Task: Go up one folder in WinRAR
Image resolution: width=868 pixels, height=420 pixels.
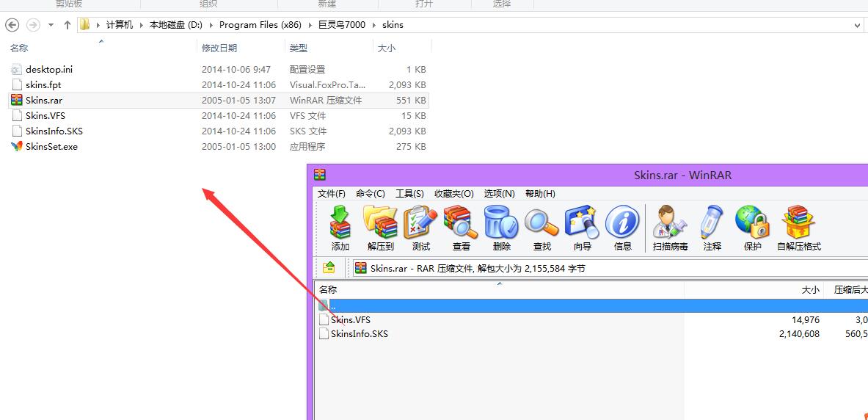Action: point(329,268)
